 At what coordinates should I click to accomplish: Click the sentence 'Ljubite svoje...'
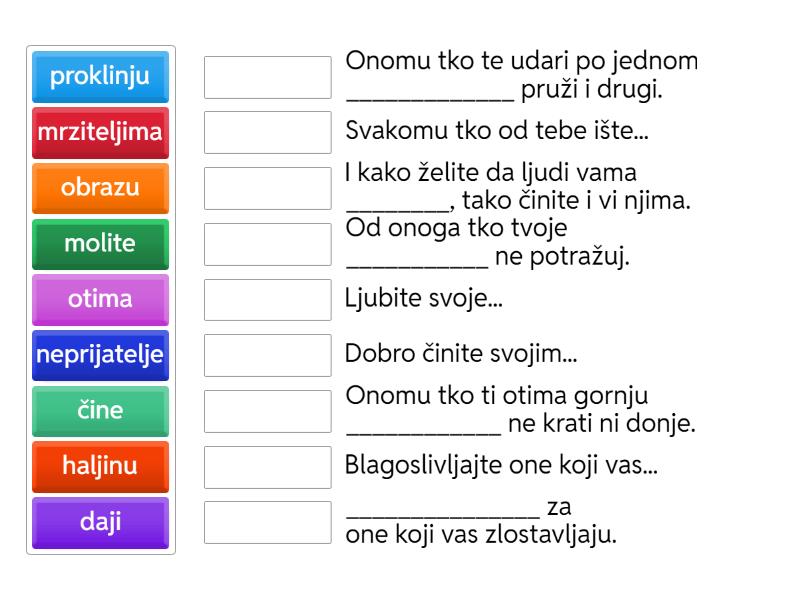[424, 298]
